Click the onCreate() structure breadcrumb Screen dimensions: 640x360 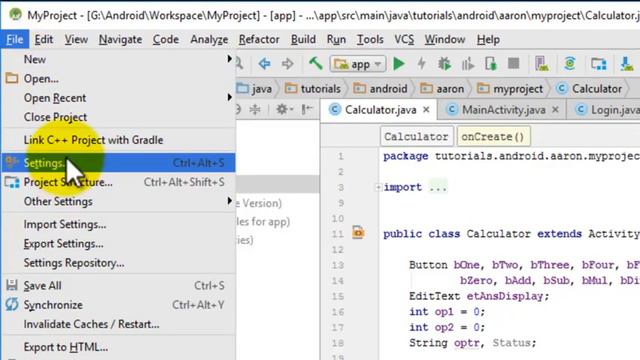click(x=493, y=136)
